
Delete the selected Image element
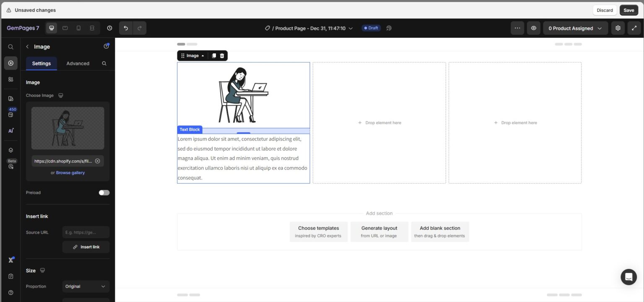222,56
